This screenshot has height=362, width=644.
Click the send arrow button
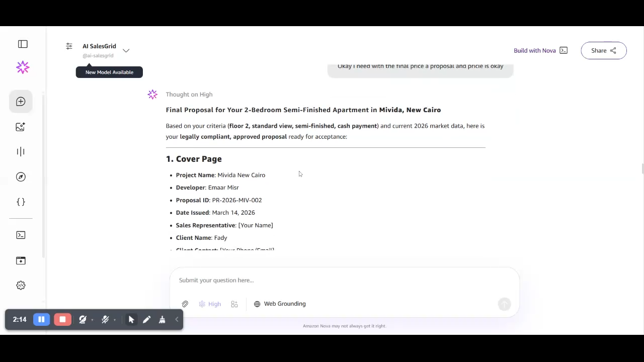point(504,304)
